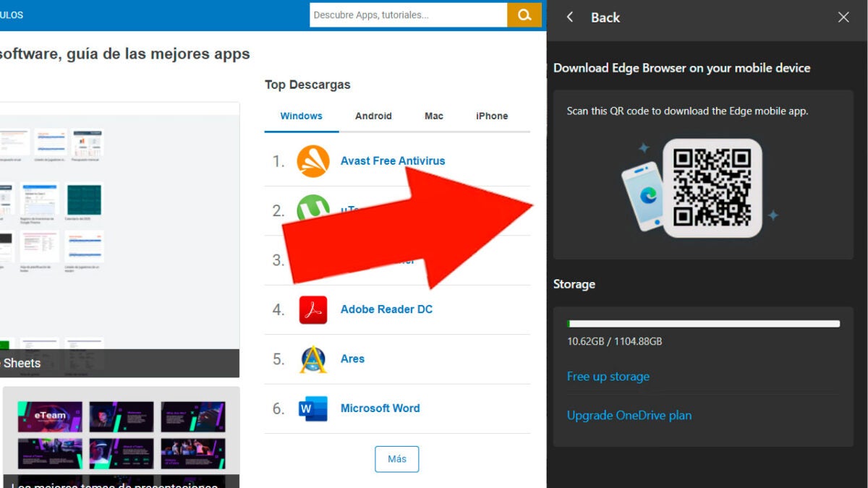
Task: Click the uTorrent green icon
Action: tap(313, 209)
